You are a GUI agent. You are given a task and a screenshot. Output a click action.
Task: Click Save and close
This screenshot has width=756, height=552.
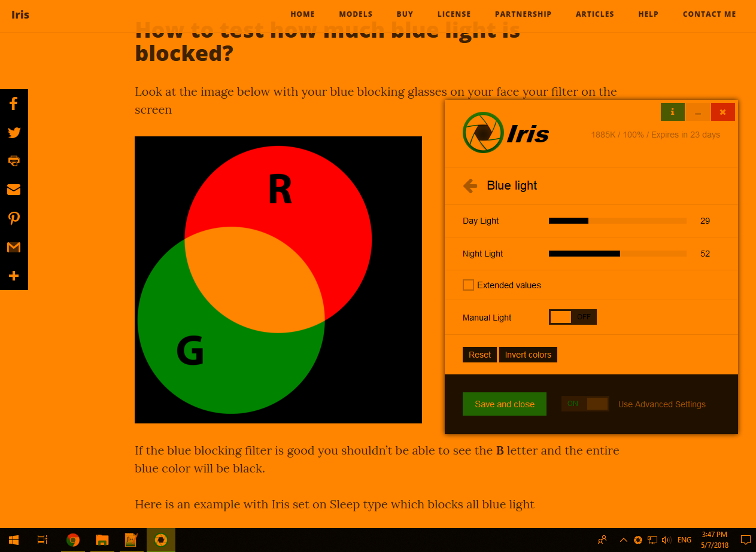(505, 404)
